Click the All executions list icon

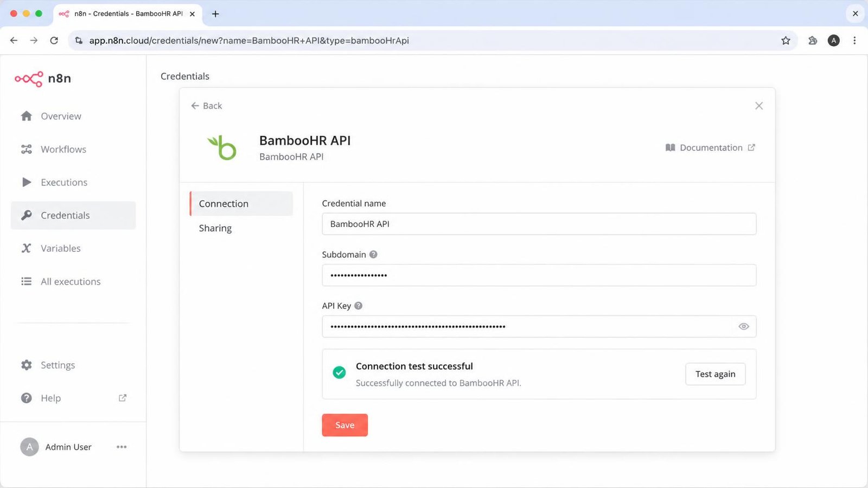pyautogui.click(x=26, y=281)
